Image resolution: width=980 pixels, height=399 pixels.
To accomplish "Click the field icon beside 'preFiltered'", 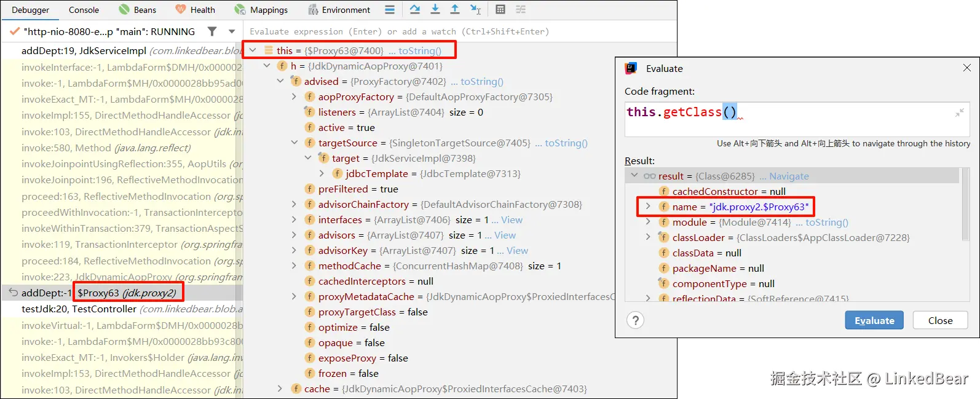I will click(309, 189).
